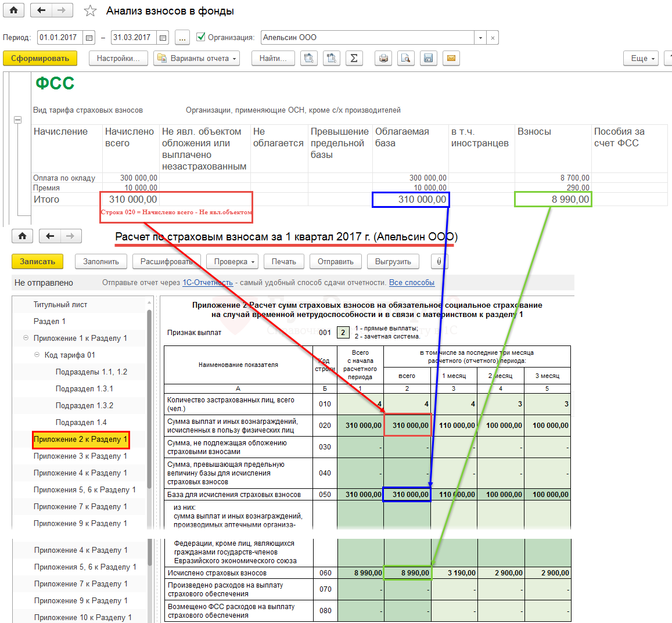Click the favorites star icon
This screenshot has height=623, width=672.
tap(90, 11)
